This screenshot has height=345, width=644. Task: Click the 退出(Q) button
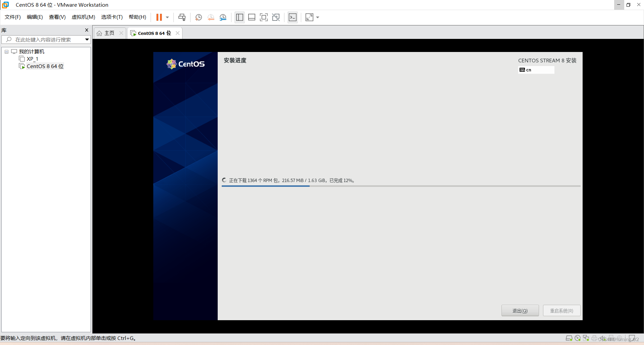coord(520,310)
